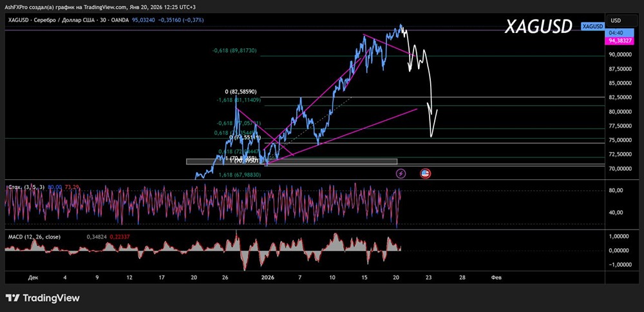Image resolution: width=644 pixels, height=312 pixels.
Task: Select the 95,03240 last price value
Action: pyautogui.click(x=144, y=20)
